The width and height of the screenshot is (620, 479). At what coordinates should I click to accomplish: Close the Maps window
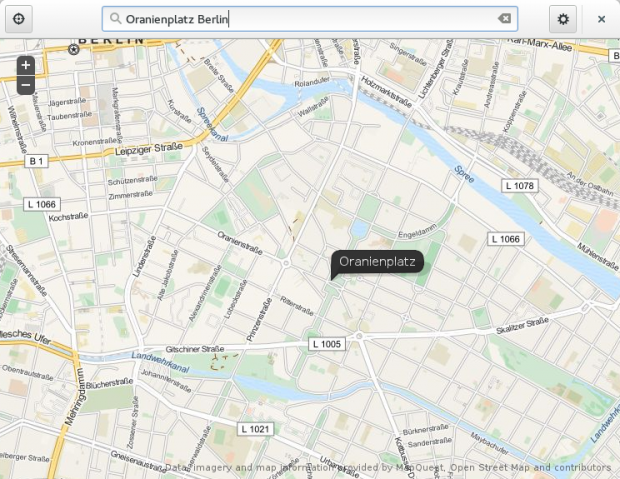pos(601,18)
